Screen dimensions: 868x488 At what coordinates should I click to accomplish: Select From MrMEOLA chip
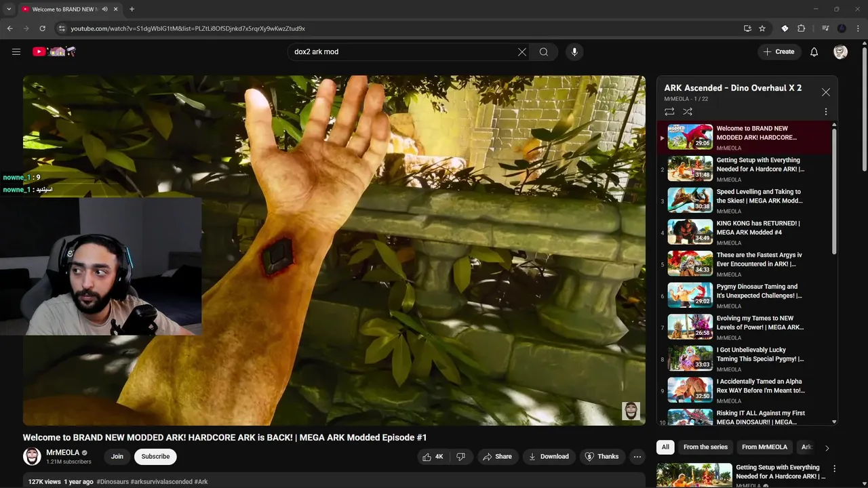[764, 447]
